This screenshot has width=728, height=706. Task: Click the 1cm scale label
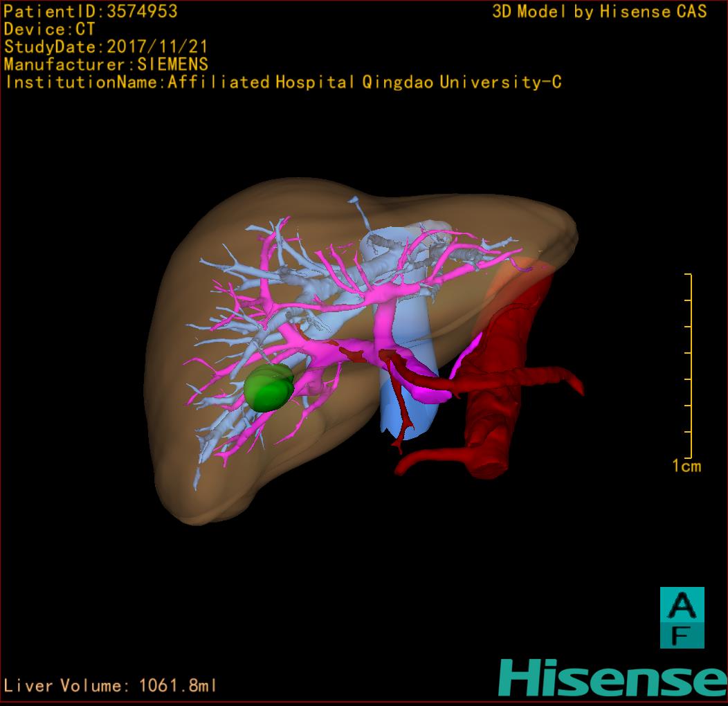686,466
